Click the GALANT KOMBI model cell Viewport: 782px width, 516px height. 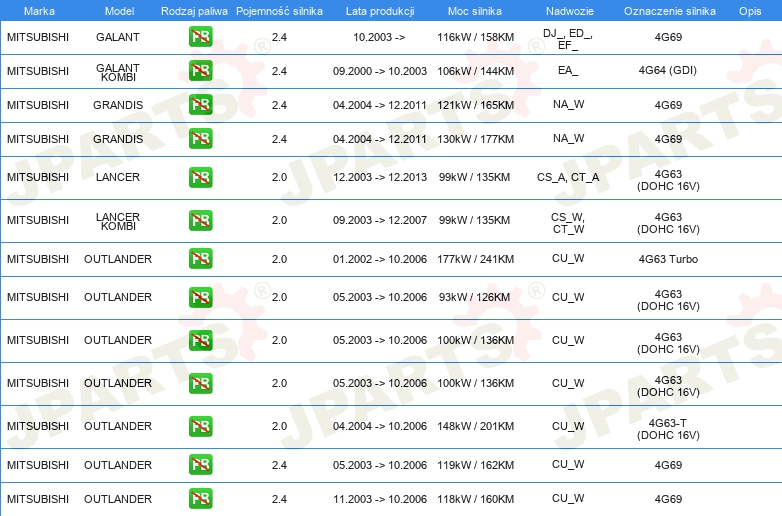tap(118, 72)
